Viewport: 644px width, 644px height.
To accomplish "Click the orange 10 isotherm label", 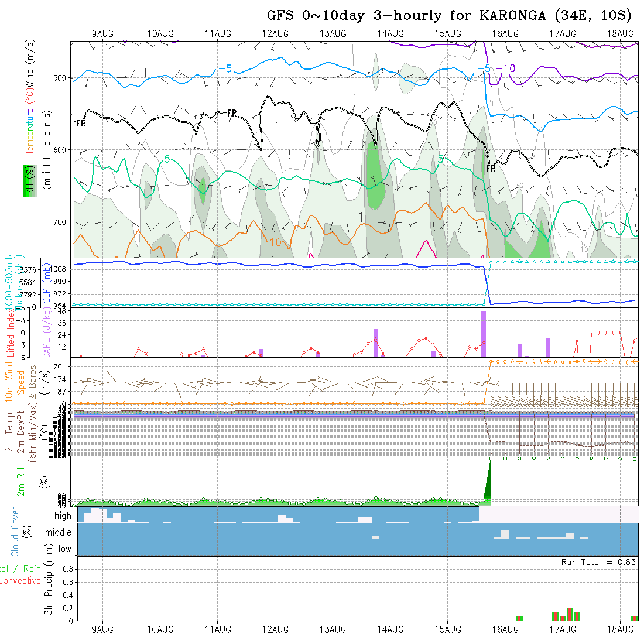I will coord(275,243).
